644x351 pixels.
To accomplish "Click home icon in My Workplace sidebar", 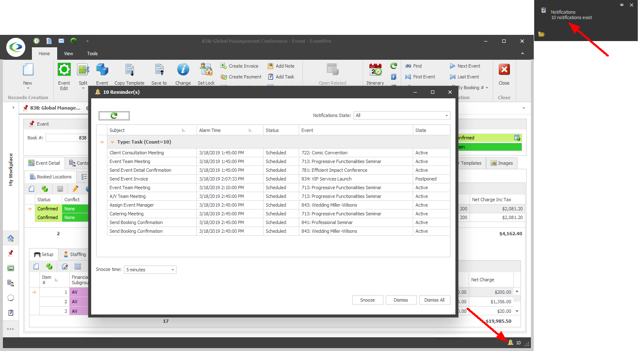I will (x=11, y=238).
